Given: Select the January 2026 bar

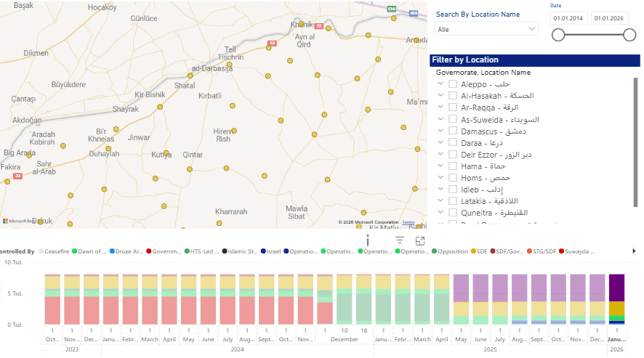Looking at the screenshot, I should click(616, 299).
